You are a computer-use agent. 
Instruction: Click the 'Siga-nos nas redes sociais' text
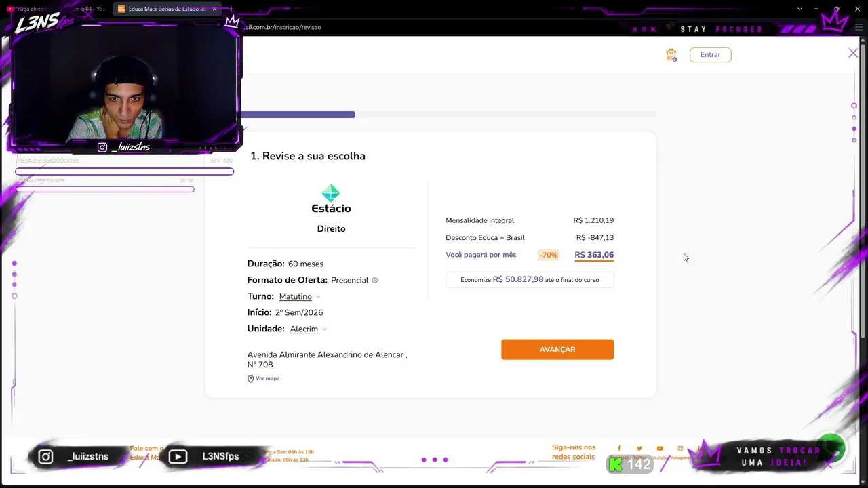(574, 452)
